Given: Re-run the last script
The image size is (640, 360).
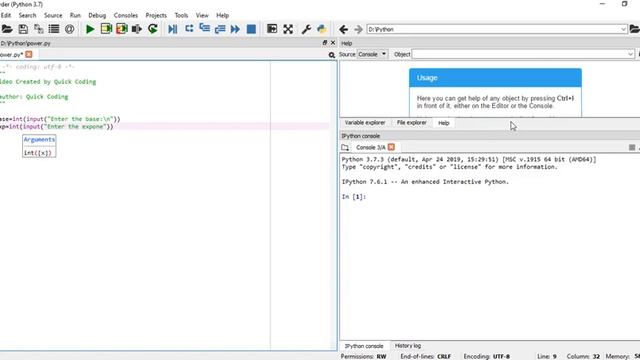Looking at the screenshot, I should tap(153, 29).
